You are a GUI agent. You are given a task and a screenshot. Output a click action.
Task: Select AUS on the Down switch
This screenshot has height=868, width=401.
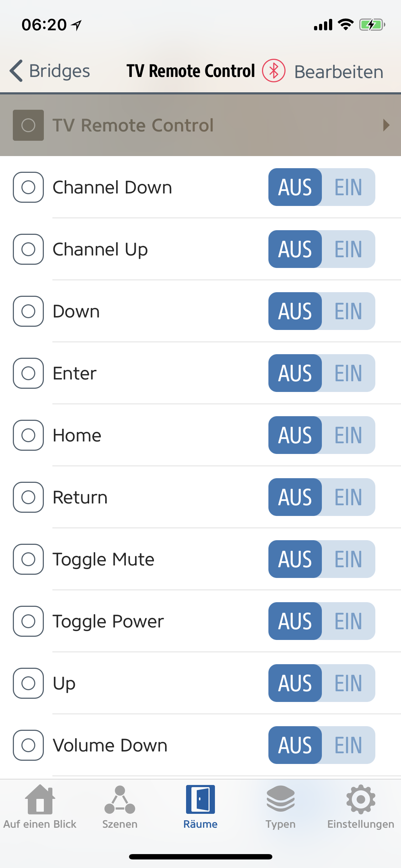click(x=295, y=311)
